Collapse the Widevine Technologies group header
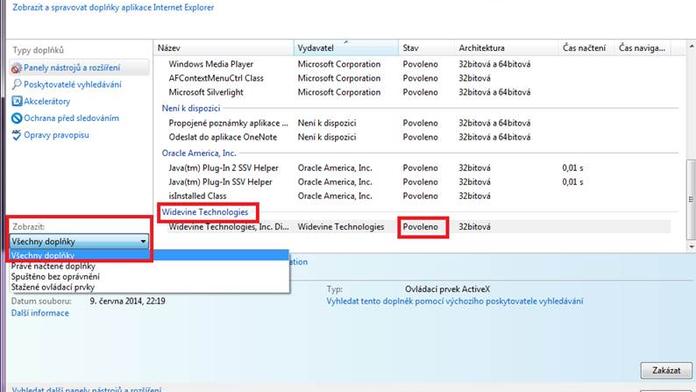 pos(205,212)
